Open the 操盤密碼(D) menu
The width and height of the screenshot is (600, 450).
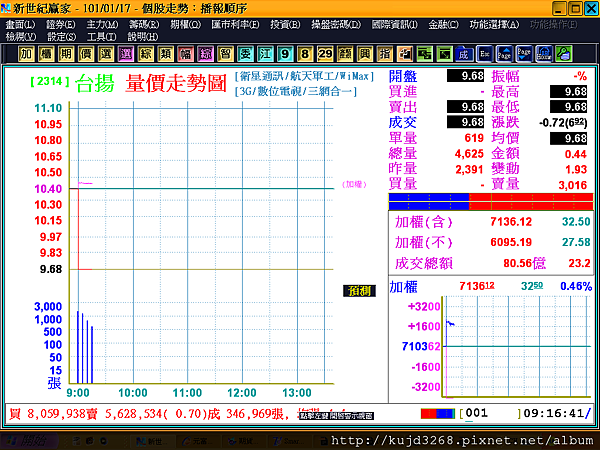pos(336,24)
